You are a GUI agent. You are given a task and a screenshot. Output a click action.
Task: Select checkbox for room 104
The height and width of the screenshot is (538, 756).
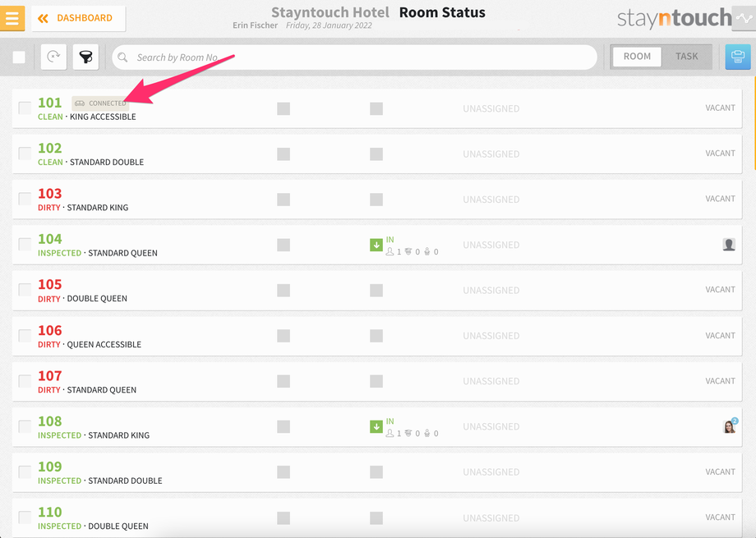(x=25, y=244)
